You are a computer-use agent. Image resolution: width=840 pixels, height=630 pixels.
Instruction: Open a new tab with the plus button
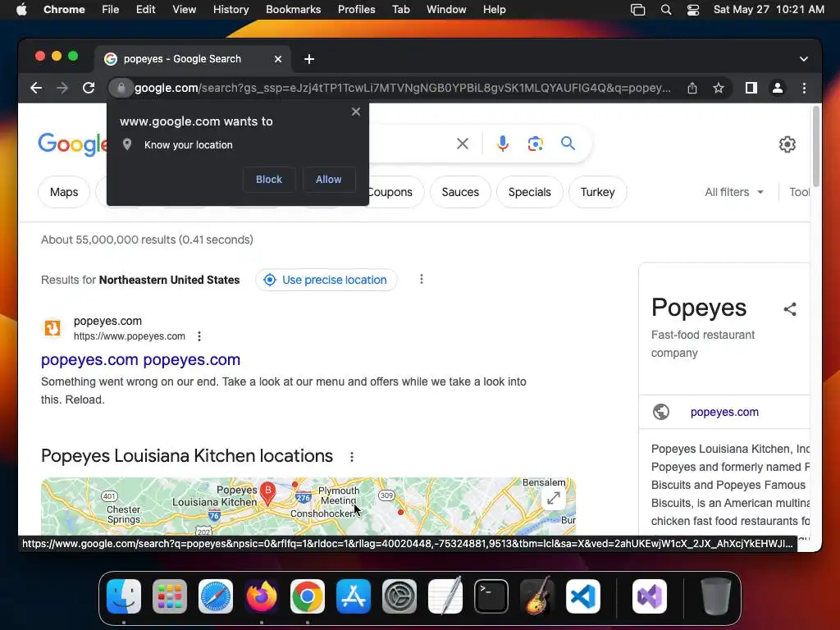(x=309, y=59)
